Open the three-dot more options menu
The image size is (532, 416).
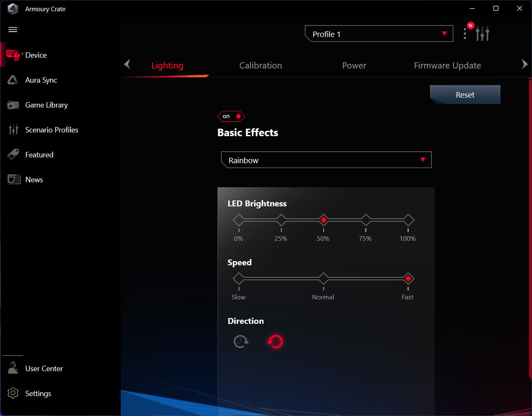(465, 34)
